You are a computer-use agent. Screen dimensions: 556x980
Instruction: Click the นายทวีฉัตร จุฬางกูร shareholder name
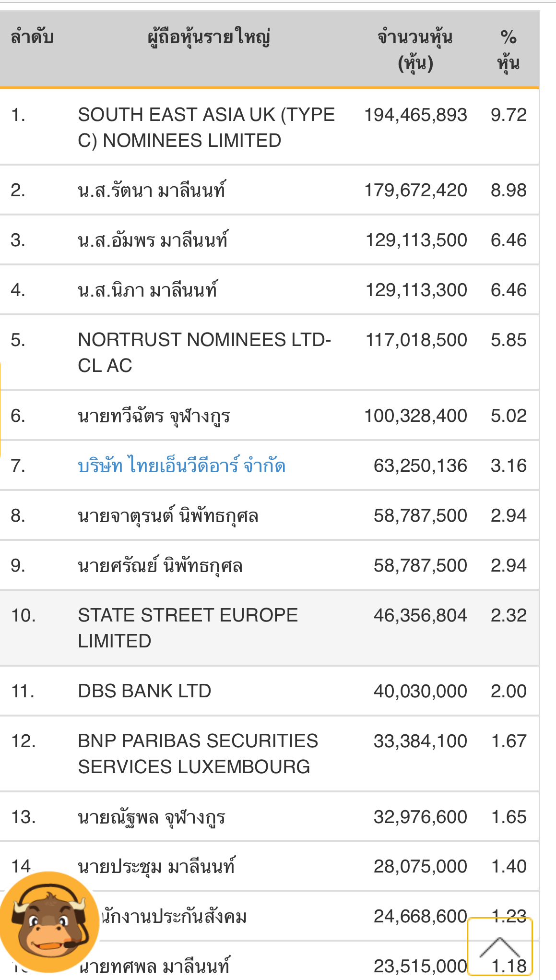(x=154, y=416)
